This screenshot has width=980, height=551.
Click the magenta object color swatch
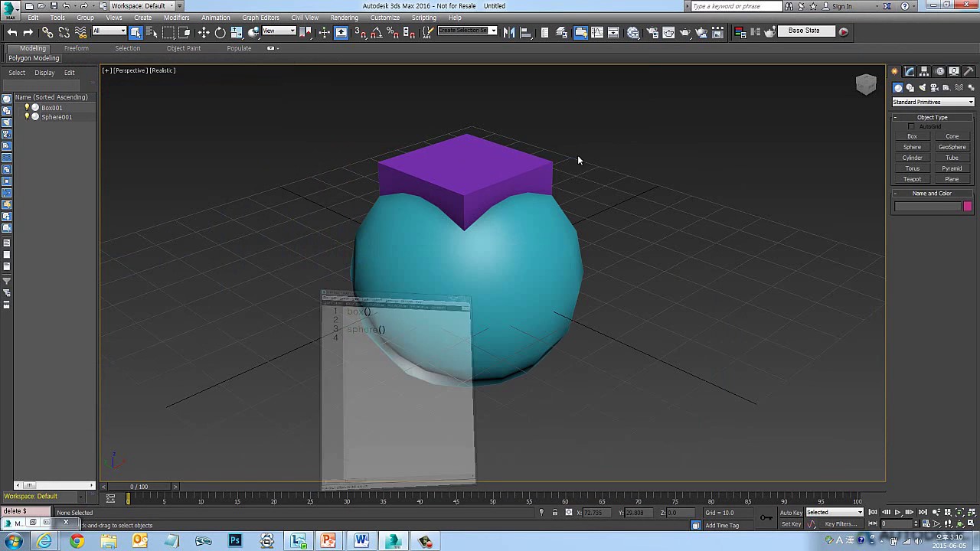tap(968, 207)
